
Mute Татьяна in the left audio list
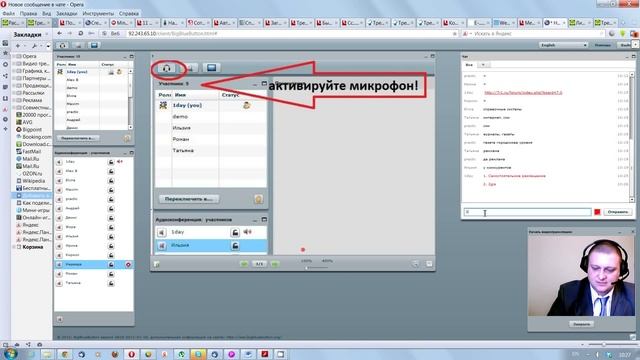pos(59,283)
